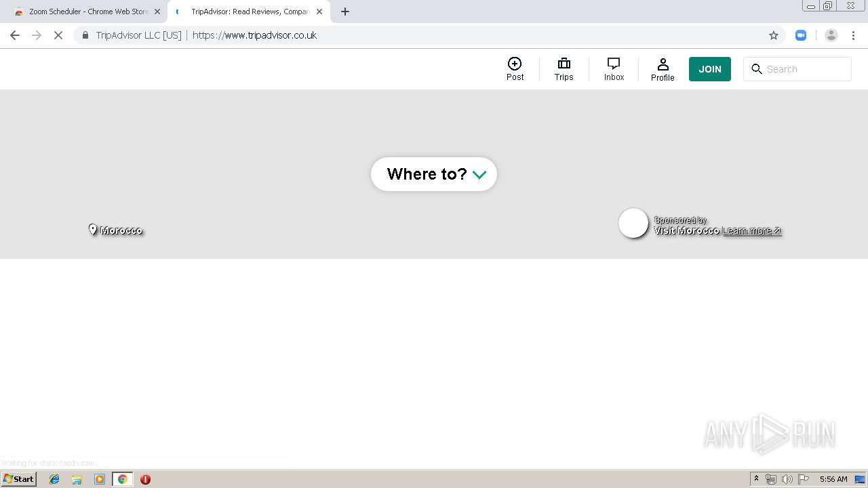Screen dimensions: 868x488
Task: Click the Chrome taskbar icon
Action: tap(122, 479)
